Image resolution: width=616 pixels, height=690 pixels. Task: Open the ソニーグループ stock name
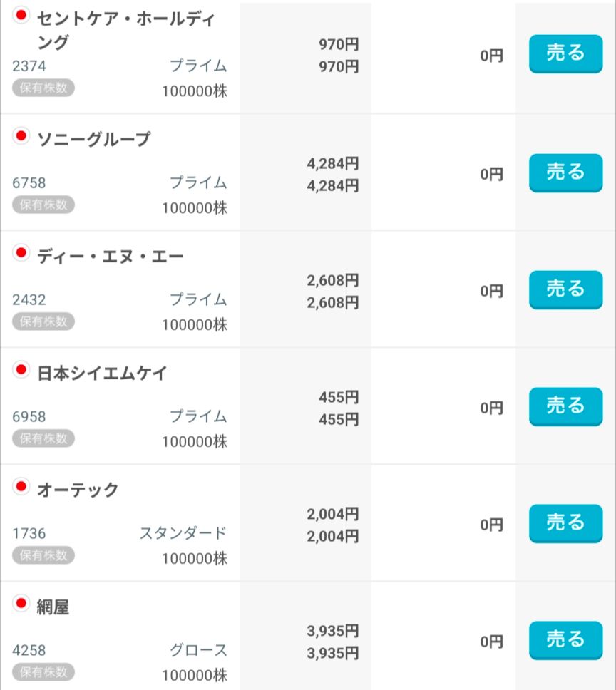tap(93, 140)
